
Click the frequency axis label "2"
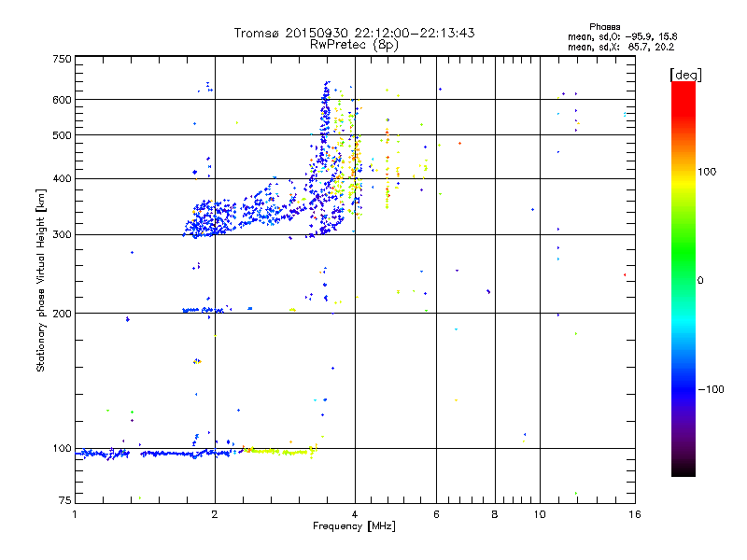click(x=215, y=514)
